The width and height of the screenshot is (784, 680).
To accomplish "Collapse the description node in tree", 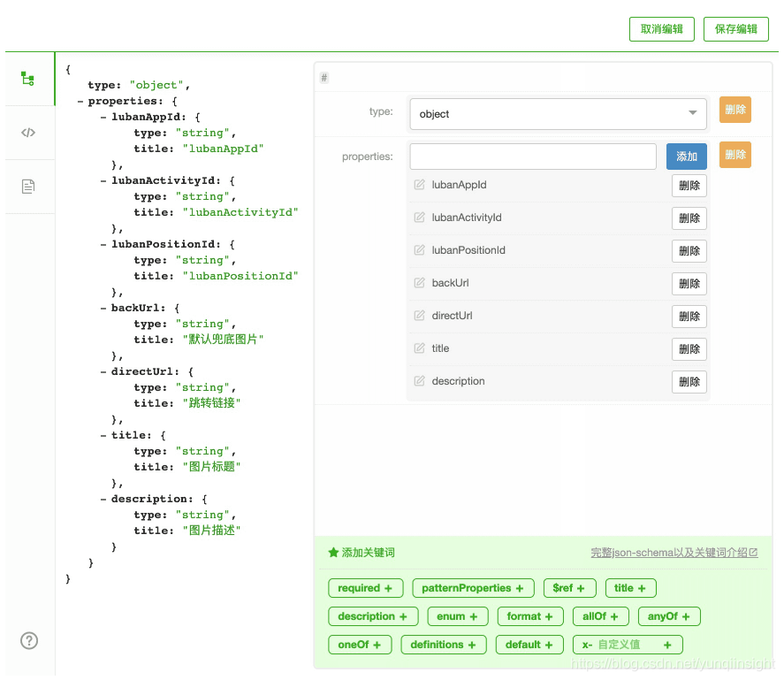I will tap(103, 499).
